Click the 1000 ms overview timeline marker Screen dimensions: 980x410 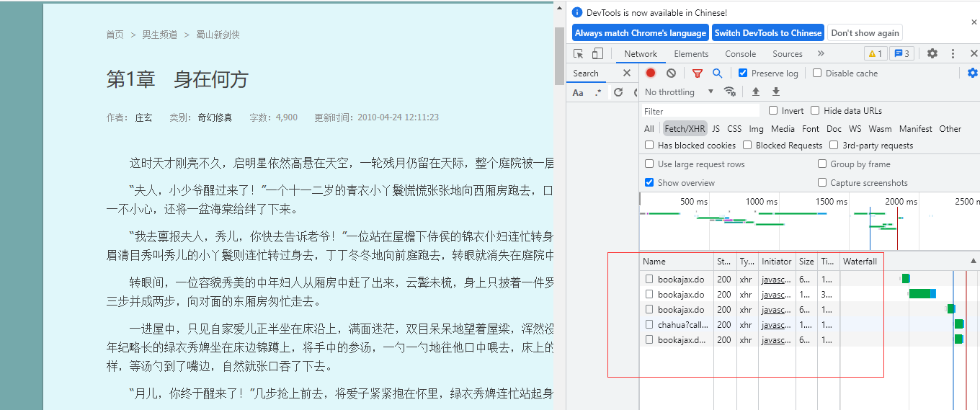point(762,202)
